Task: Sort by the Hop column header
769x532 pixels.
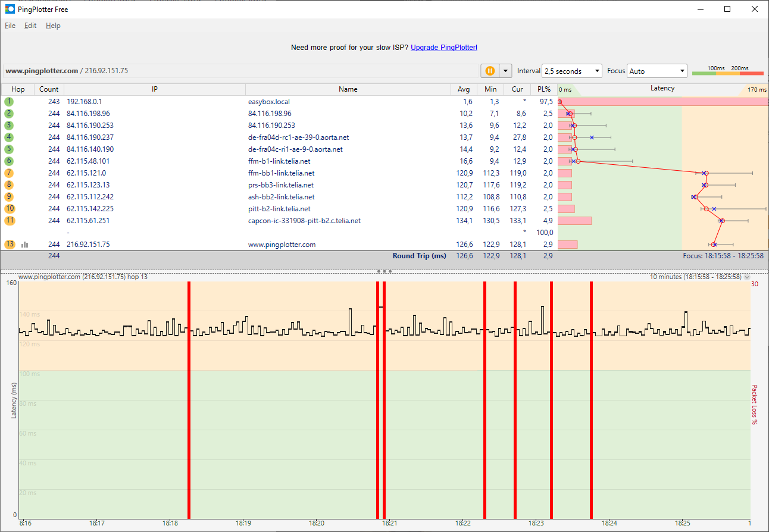Action: pyautogui.click(x=18, y=89)
